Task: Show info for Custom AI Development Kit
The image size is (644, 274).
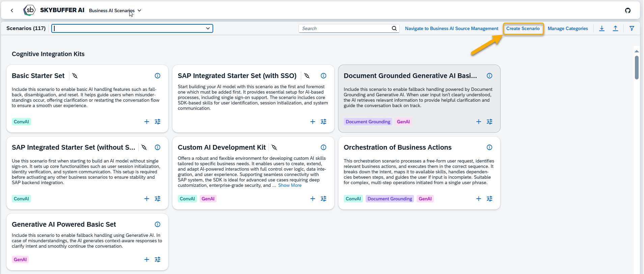Action: pos(324,147)
